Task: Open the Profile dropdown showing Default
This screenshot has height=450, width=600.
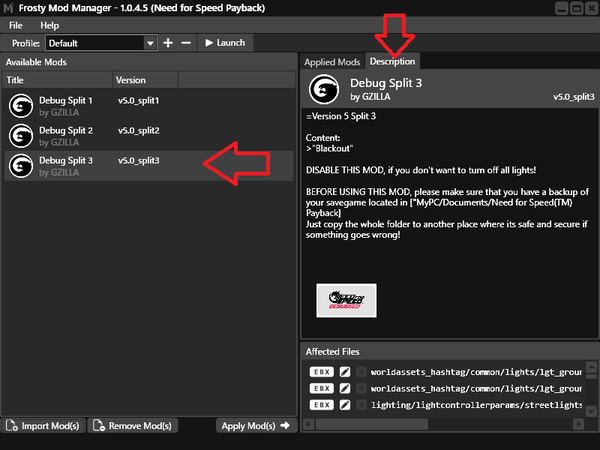Action: 101,43
